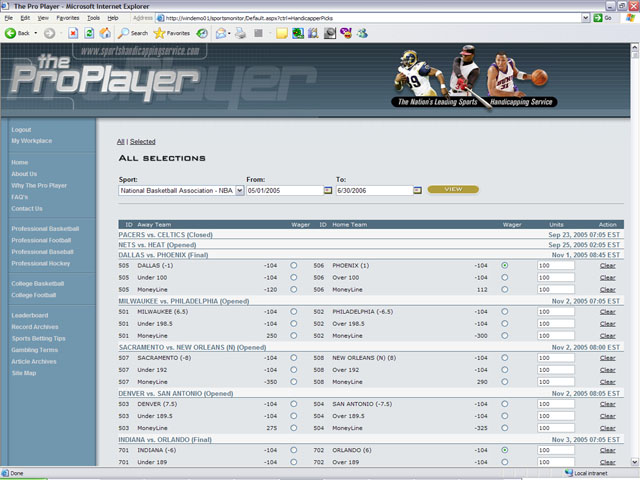Choose the Over 100 wager radio

[505, 278]
